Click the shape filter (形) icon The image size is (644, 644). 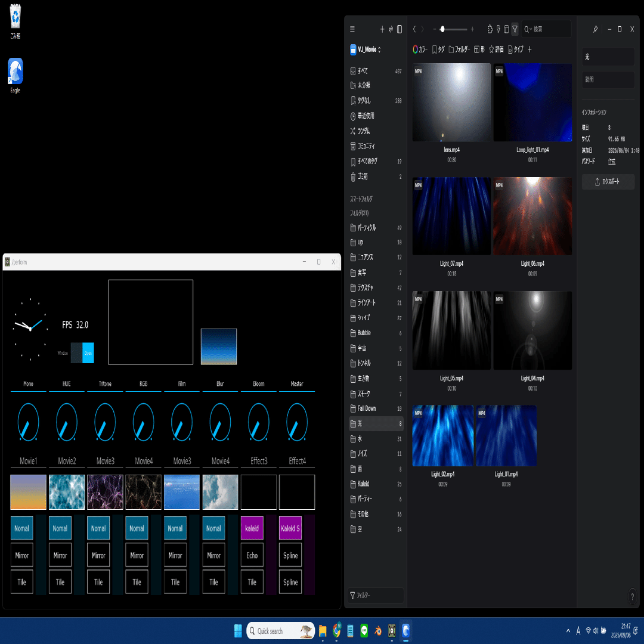click(479, 49)
